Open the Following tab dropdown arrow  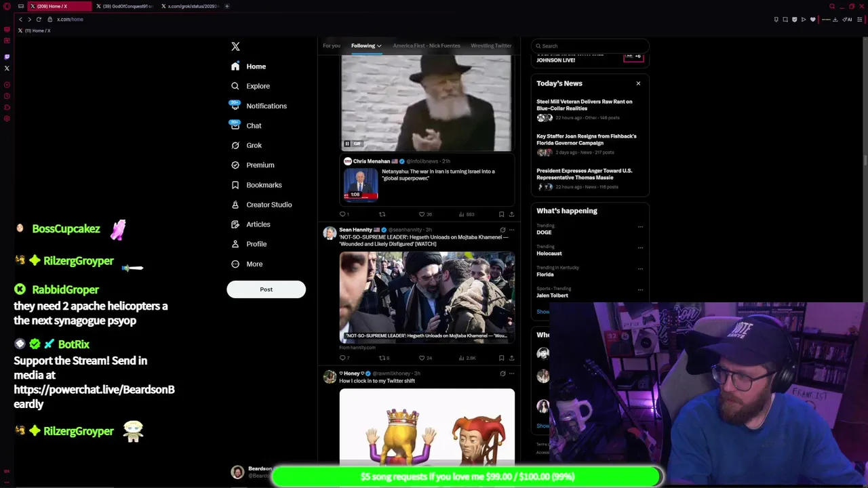point(379,46)
